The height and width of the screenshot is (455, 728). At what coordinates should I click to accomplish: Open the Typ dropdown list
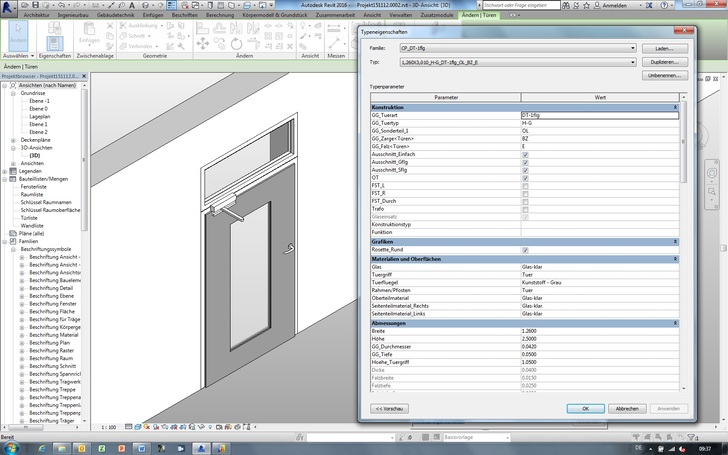point(633,62)
